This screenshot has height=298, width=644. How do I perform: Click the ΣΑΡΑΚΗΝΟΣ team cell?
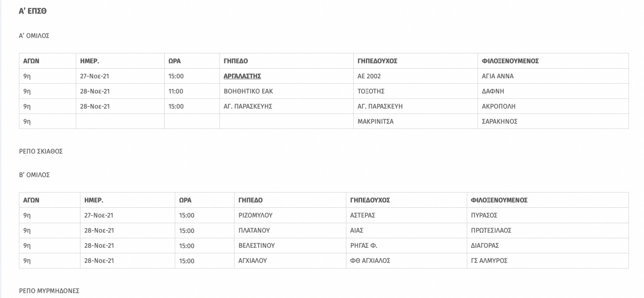click(x=553, y=122)
